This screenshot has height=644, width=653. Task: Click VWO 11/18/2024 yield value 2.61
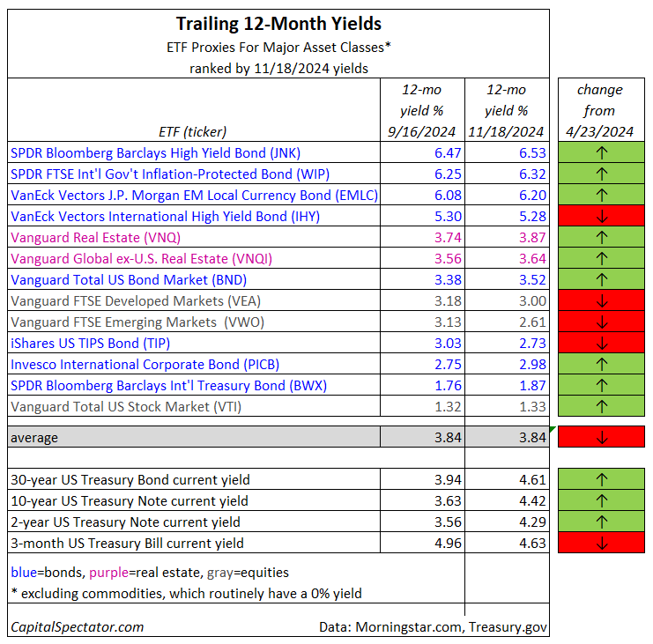[532, 322]
